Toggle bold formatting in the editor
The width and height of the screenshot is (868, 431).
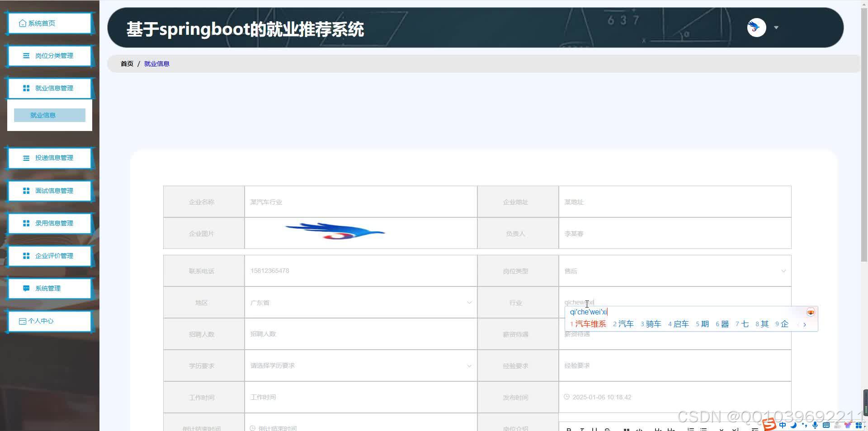tap(569, 429)
